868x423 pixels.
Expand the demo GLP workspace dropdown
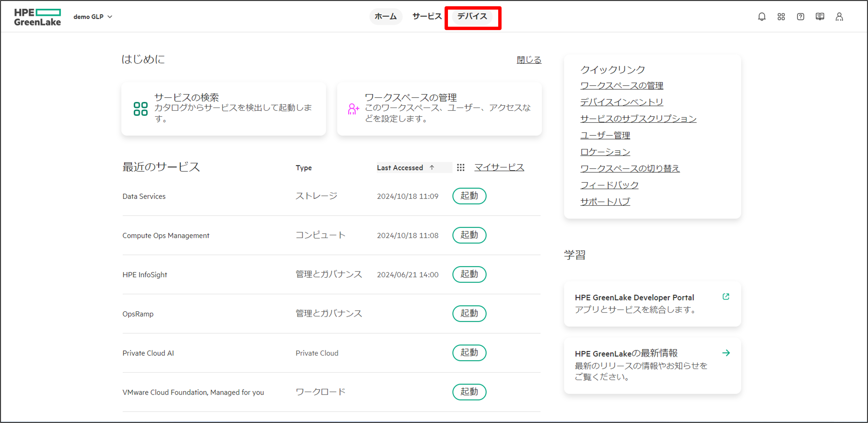(x=93, y=17)
